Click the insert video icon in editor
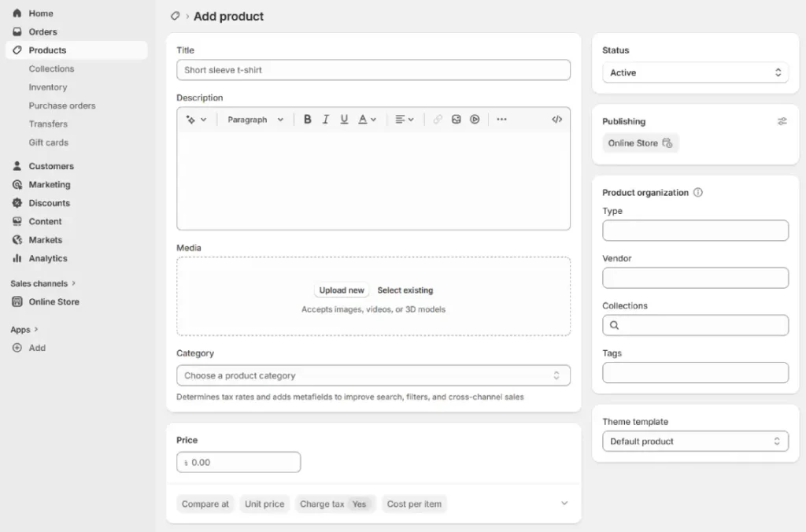806x532 pixels. tap(475, 120)
